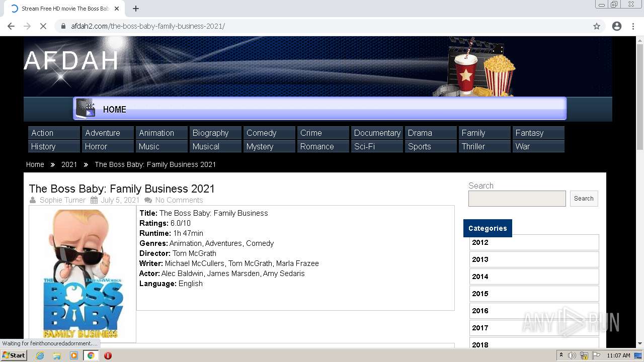644x362 pixels.
Task: Click Home in the breadcrumb trail
Action: (35, 164)
